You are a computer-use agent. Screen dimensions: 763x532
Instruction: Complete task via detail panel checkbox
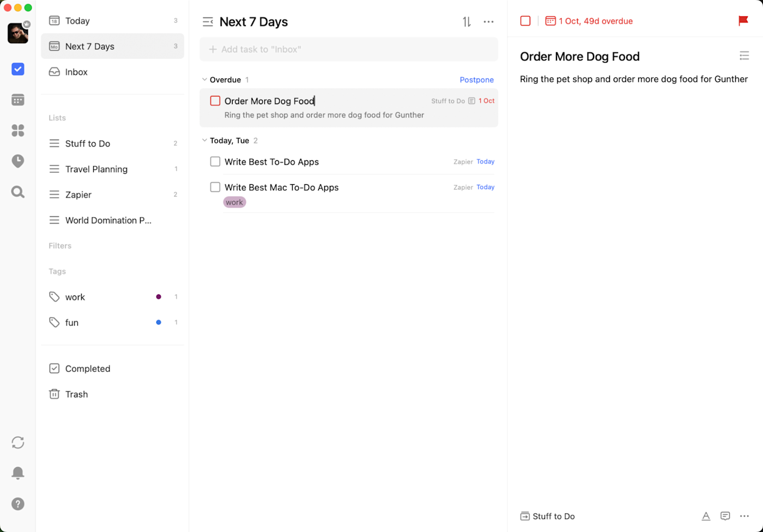(x=525, y=21)
